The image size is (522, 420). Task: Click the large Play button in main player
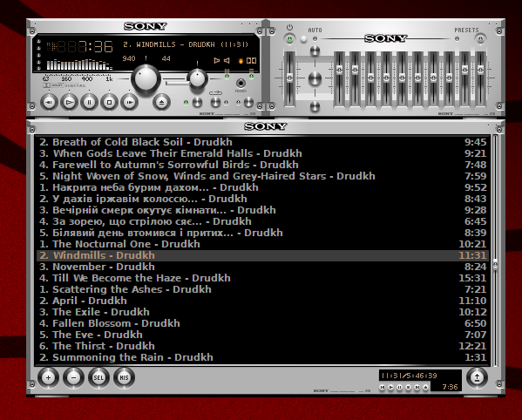(x=69, y=102)
